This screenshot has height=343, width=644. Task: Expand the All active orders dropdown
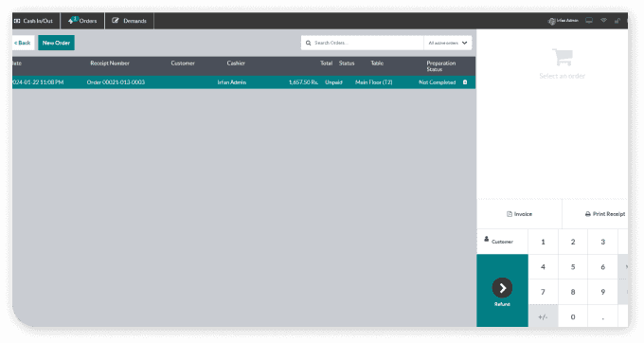click(448, 43)
